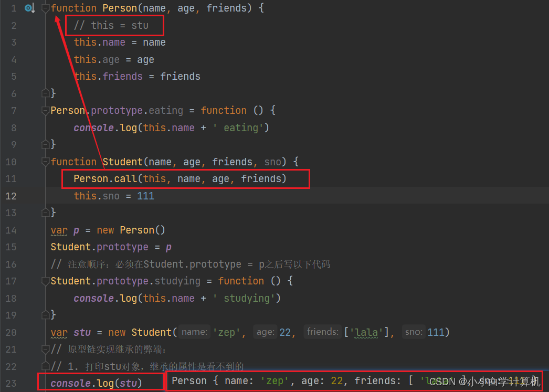The width and height of the screenshot is (549, 392).
Task: Place cursor on 'this.name = name' line
Action: pyautogui.click(x=119, y=43)
